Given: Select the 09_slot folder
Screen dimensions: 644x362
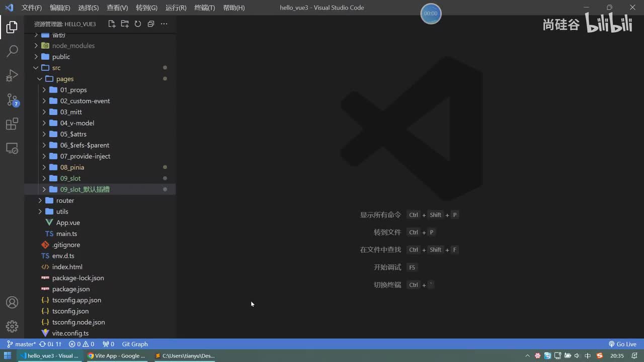Looking at the screenshot, I should [100, 178].
